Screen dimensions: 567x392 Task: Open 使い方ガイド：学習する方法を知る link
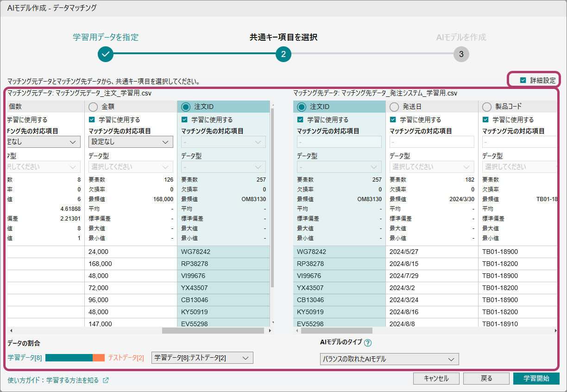53,380
